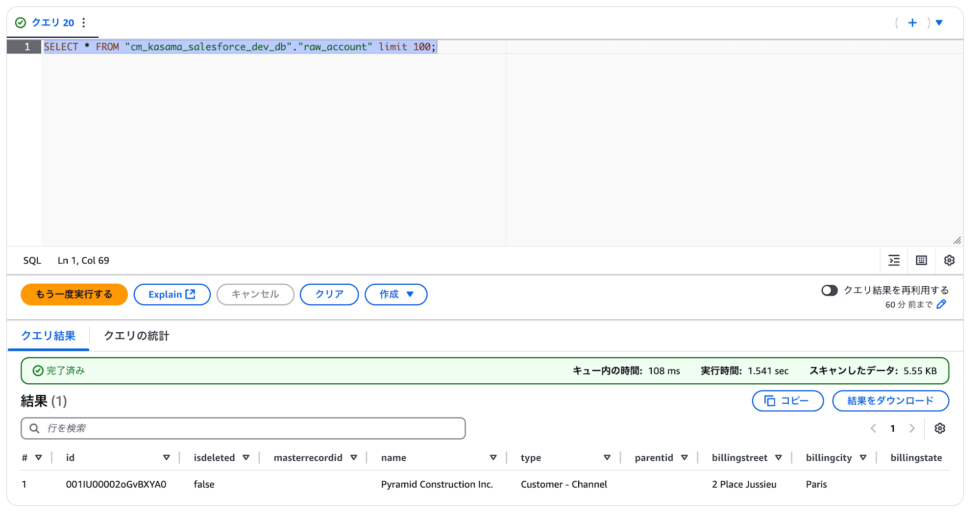The height and width of the screenshot is (519, 980).
Task: Sort by billingcity column arrow
Action: click(863, 458)
